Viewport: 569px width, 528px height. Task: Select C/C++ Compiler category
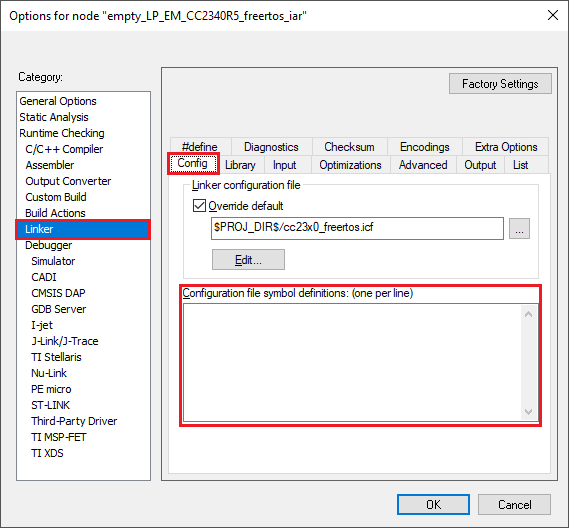(64, 149)
